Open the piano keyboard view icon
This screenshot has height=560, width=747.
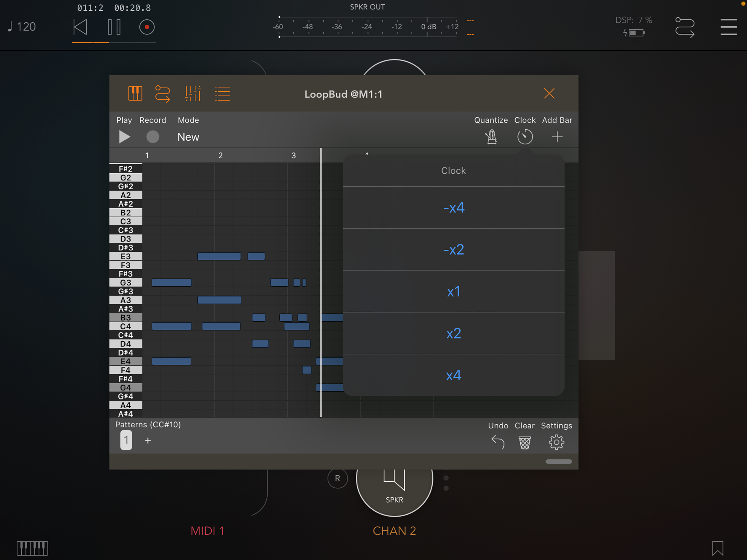point(135,94)
